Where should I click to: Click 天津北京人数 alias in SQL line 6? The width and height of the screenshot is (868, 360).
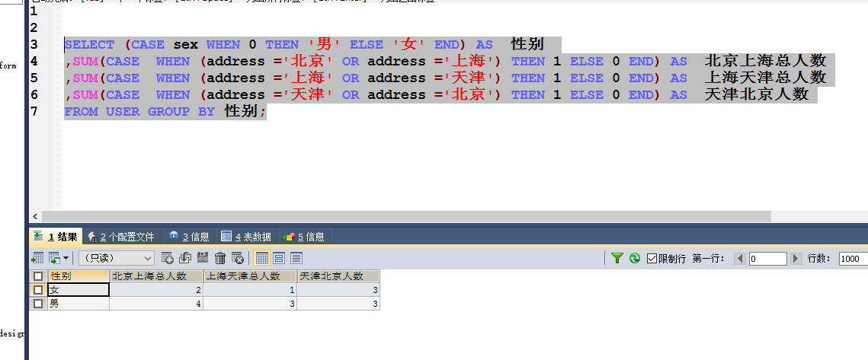click(x=757, y=94)
